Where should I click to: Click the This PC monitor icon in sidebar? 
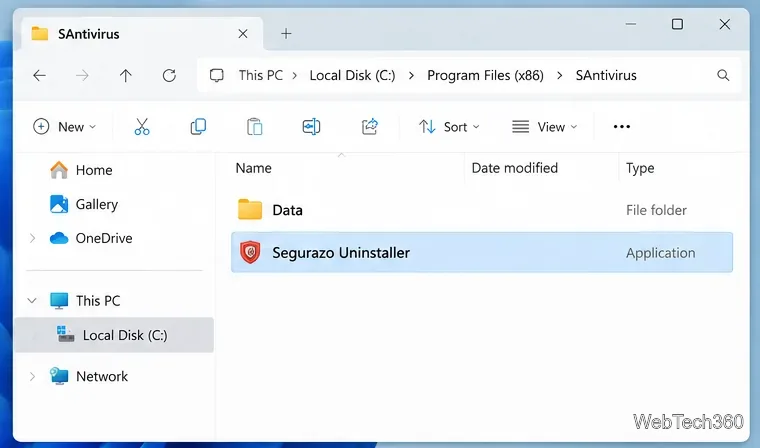pos(59,301)
